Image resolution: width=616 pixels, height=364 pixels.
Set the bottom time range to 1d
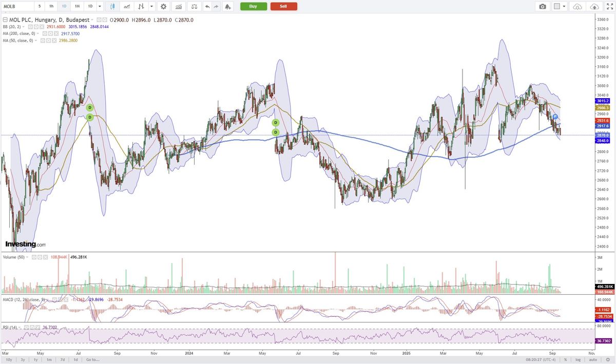75,360
